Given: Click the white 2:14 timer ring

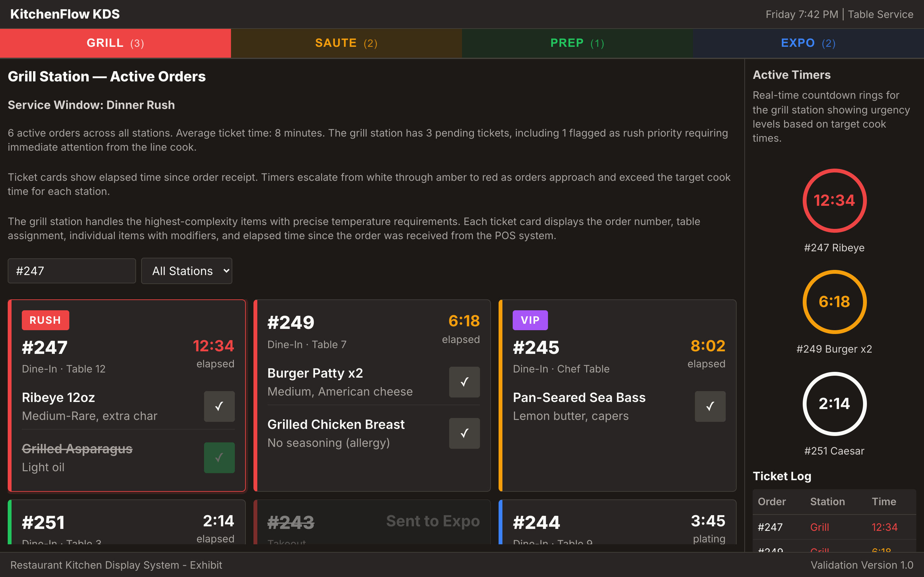Looking at the screenshot, I should point(834,404).
